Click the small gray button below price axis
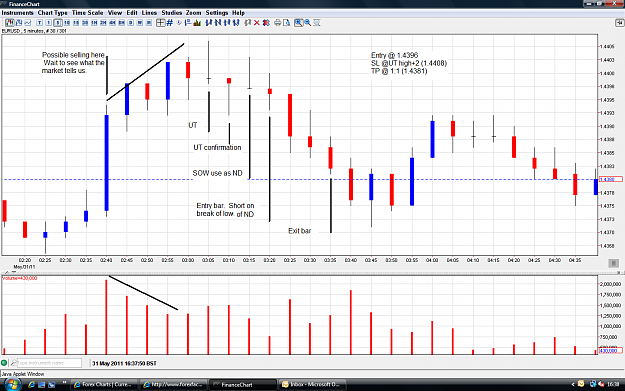The image size is (625, 391). tap(613, 263)
